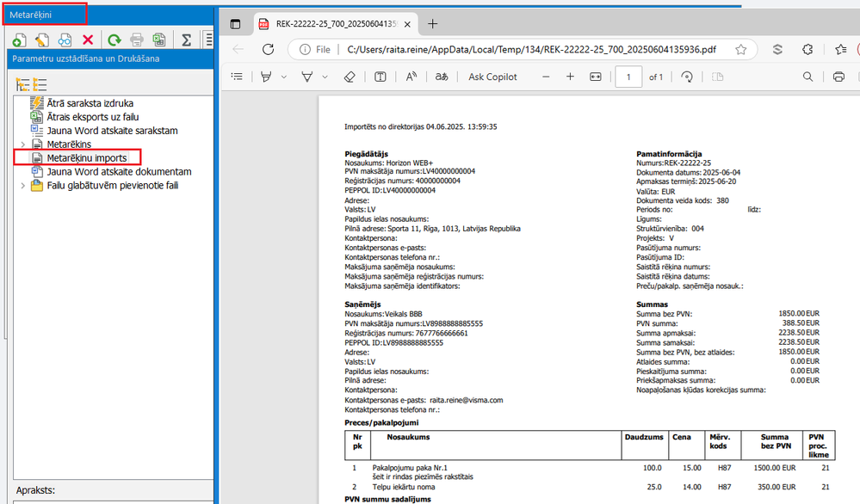The image size is (860, 504).
Task: Open the browser extensions puzzle icon
Action: 807,49
